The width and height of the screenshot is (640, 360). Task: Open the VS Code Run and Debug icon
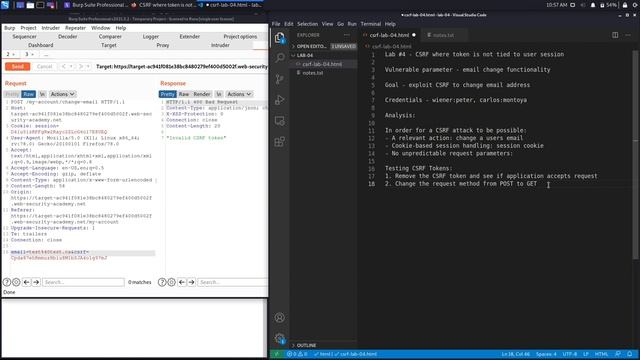tap(280, 100)
